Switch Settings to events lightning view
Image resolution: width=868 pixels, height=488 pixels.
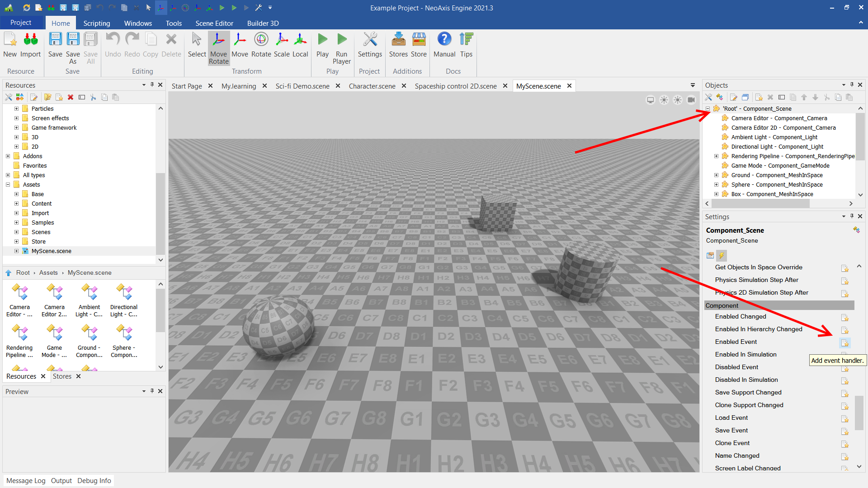722,255
